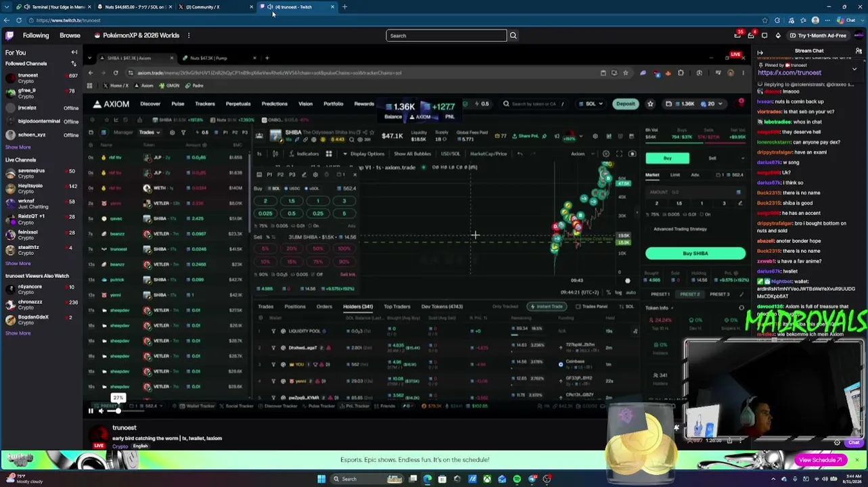
Task: Click the Twitch search magnifier button
Action: [513, 35]
